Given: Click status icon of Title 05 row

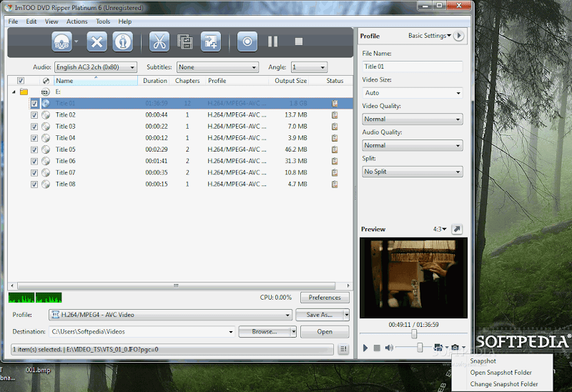Looking at the screenshot, I should pyautogui.click(x=335, y=150).
